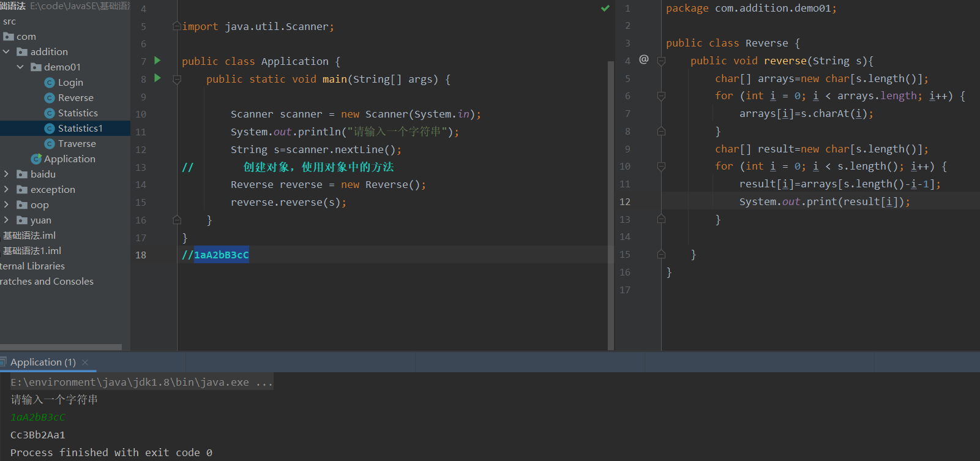The image size is (980, 461).
Task: Open Scratches and Consoles node
Action: (x=47, y=282)
